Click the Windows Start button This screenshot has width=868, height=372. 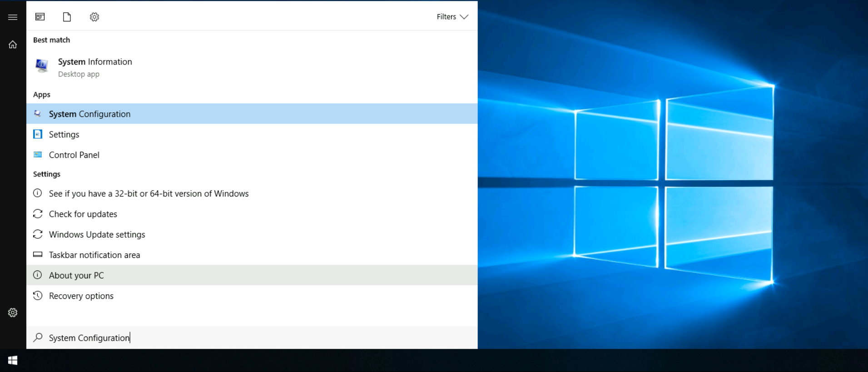click(x=13, y=360)
